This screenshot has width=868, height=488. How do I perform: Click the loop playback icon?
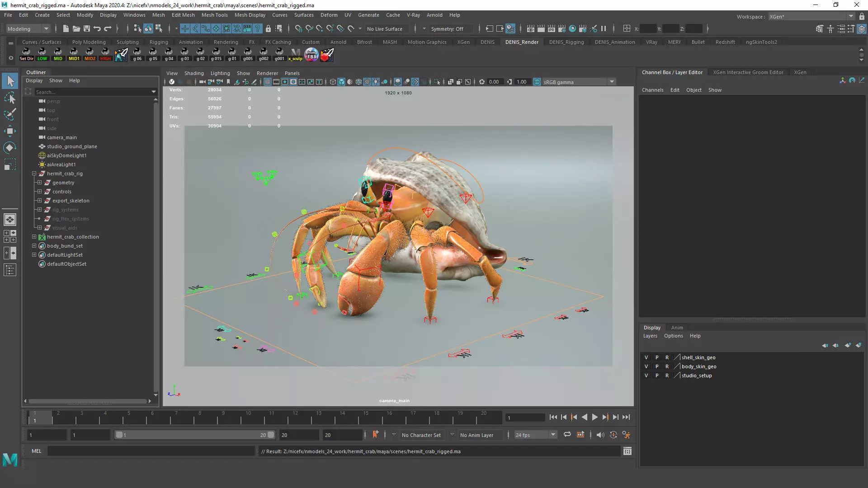point(567,435)
